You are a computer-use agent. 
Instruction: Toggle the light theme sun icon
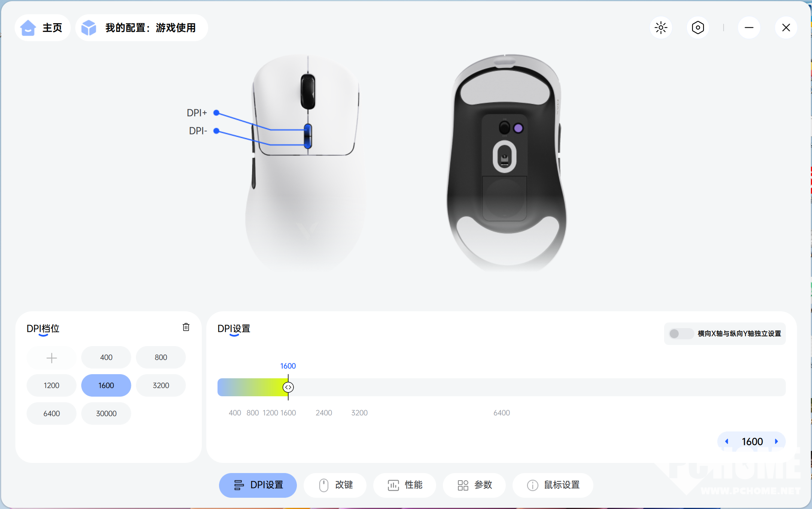click(661, 28)
